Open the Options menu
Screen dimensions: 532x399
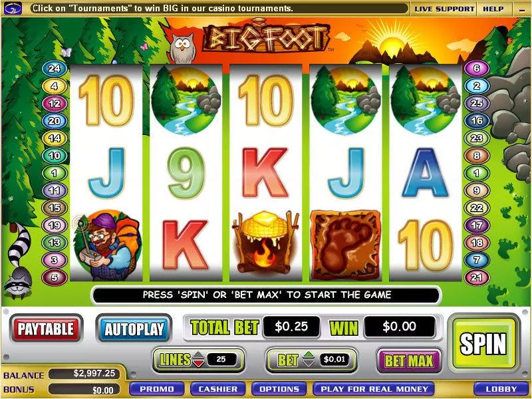[x=279, y=389]
